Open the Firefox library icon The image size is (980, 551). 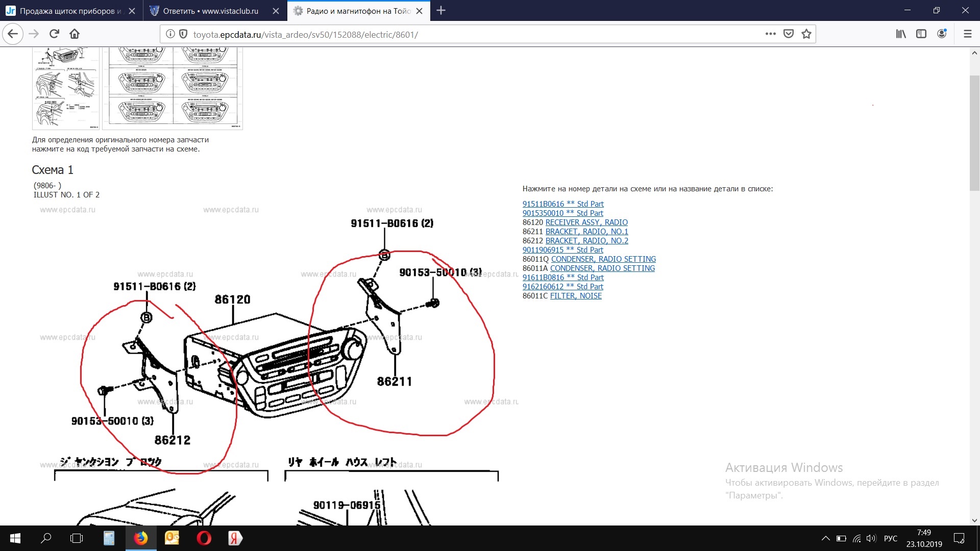[x=901, y=34]
